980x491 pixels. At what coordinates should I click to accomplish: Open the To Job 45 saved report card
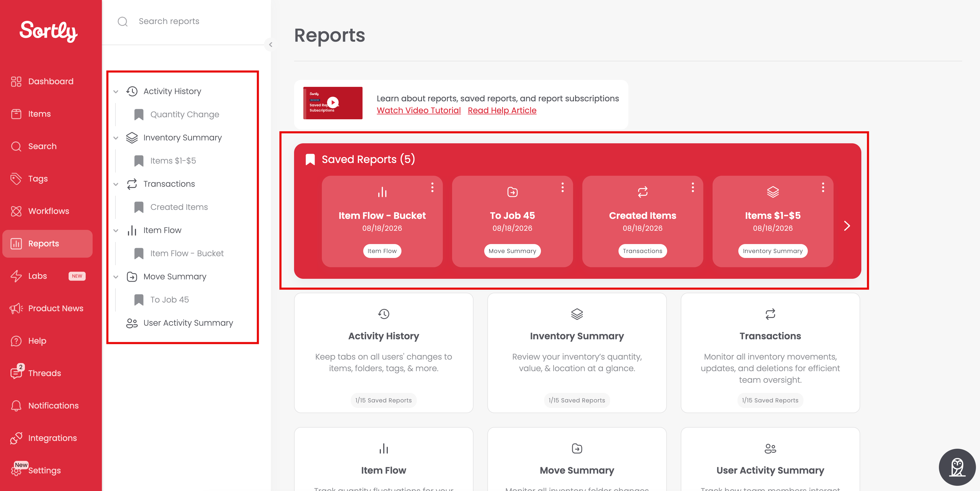pyautogui.click(x=512, y=221)
